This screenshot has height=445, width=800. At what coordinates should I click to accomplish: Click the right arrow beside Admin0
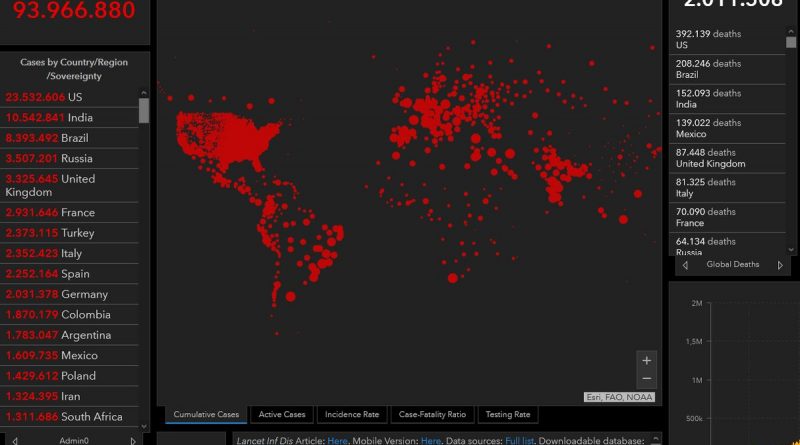[x=134, y=440]
